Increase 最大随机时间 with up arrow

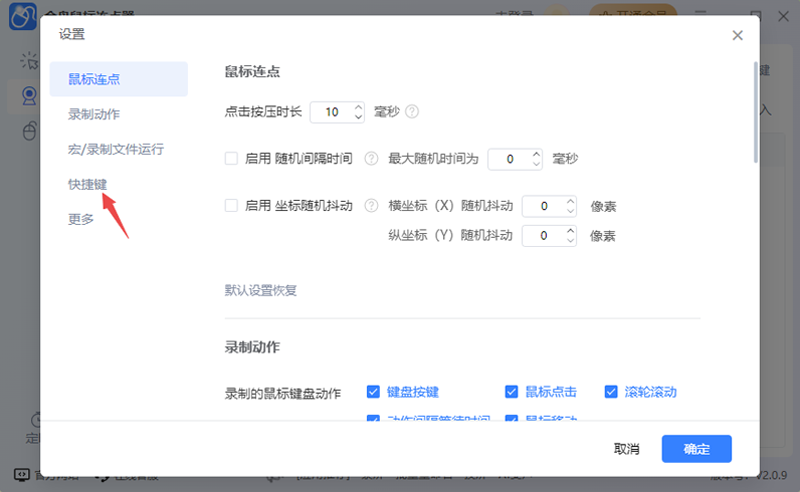point(536,154)
